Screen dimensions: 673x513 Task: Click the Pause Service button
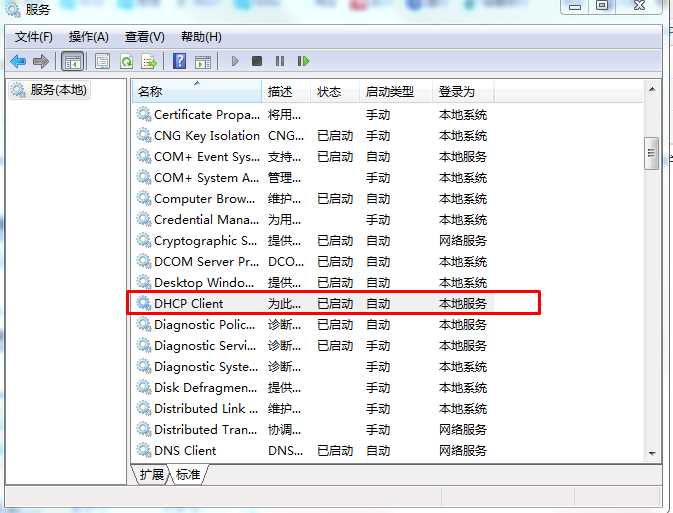(x=280, y=61)
